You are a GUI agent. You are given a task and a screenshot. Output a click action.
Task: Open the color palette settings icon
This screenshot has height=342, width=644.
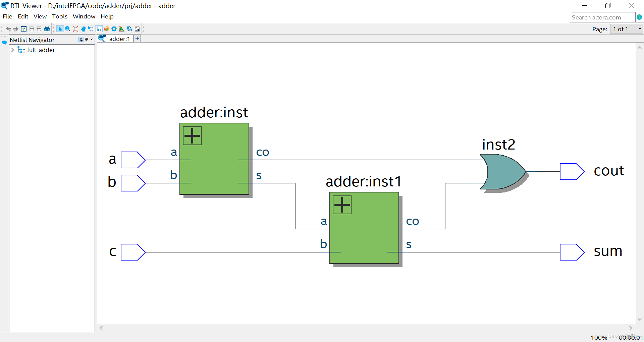coord(106,29)
